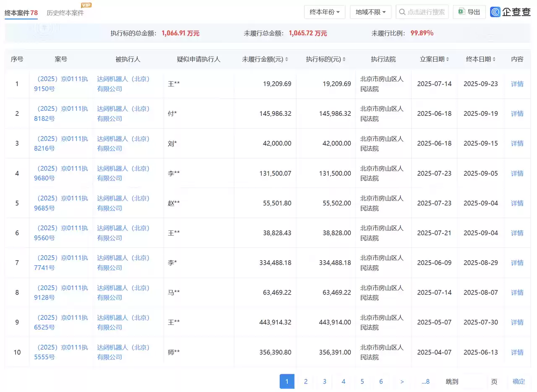Open the 终本年份 dropdown

coord(324,12)
